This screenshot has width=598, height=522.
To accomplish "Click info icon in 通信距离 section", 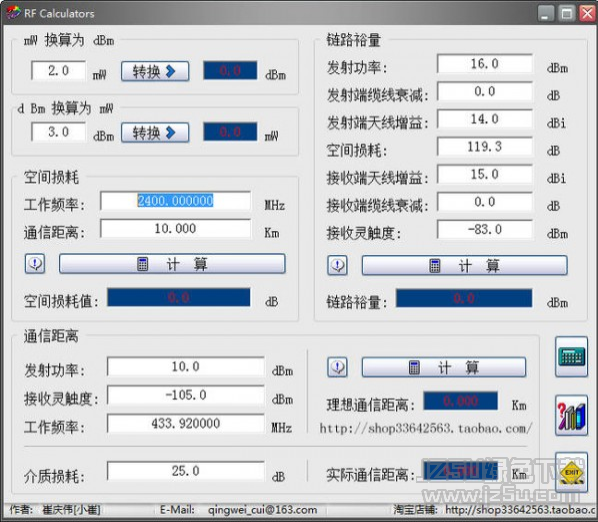I will [338, 367].
